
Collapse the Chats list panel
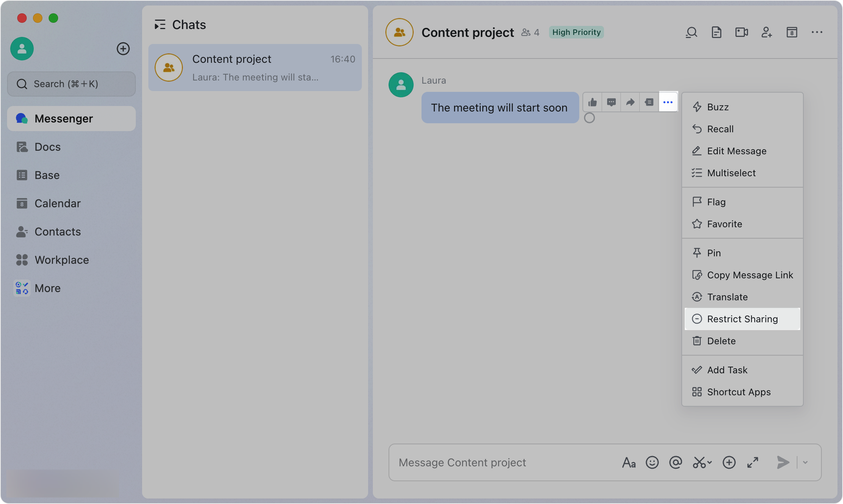160,25
